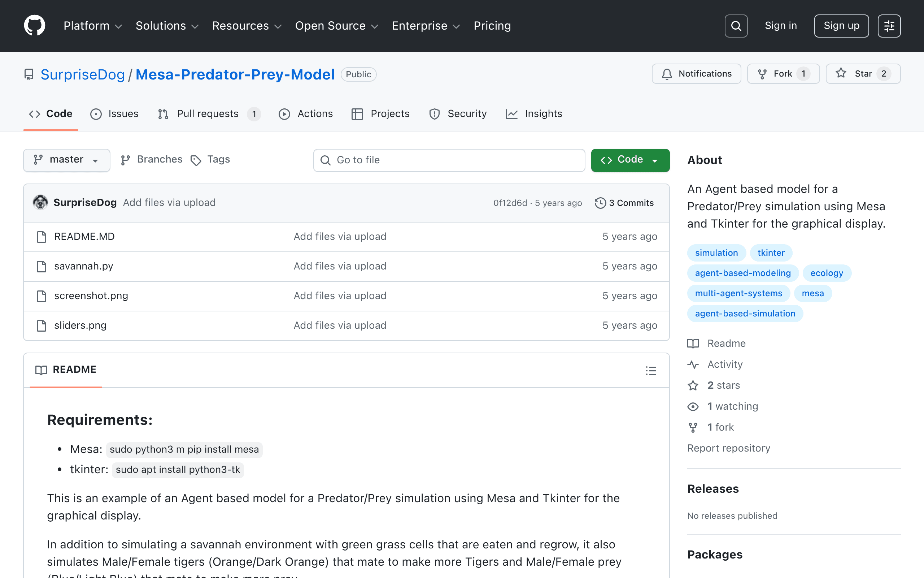Screen dimensions: 924x578
Task: Expand the Enterprise menu
Action: pyautogui.click(x=426, y=26)
